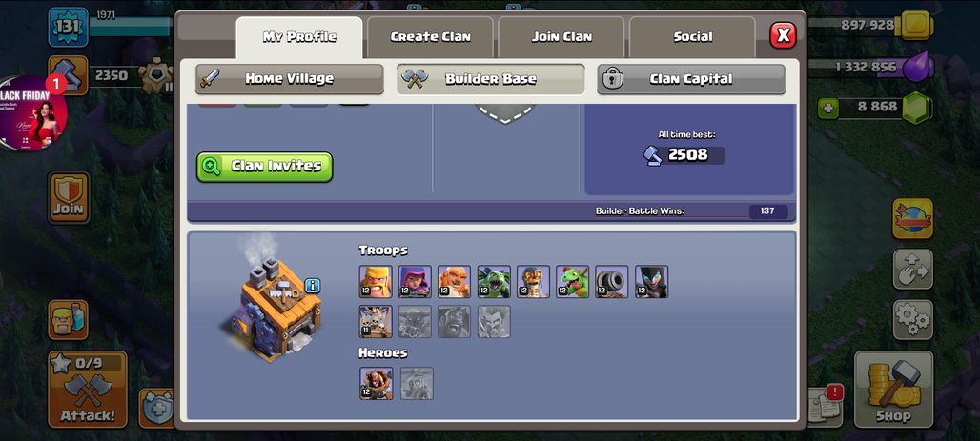
Task: Tap the Cannon Cart troop icon
Action: pos(612,281)
